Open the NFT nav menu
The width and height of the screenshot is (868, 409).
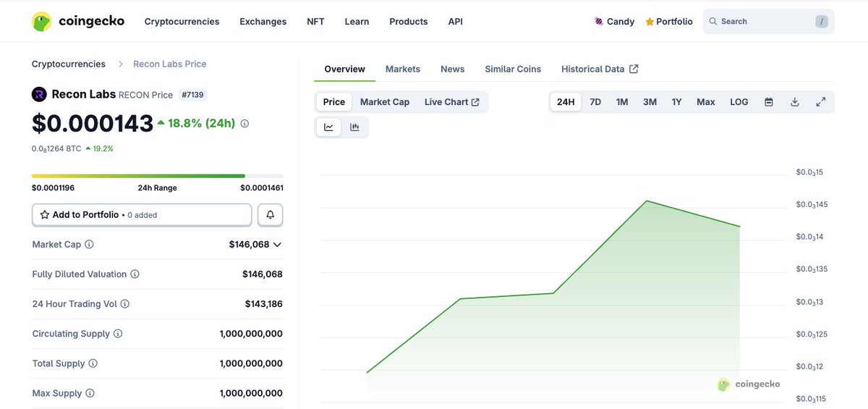315,22
